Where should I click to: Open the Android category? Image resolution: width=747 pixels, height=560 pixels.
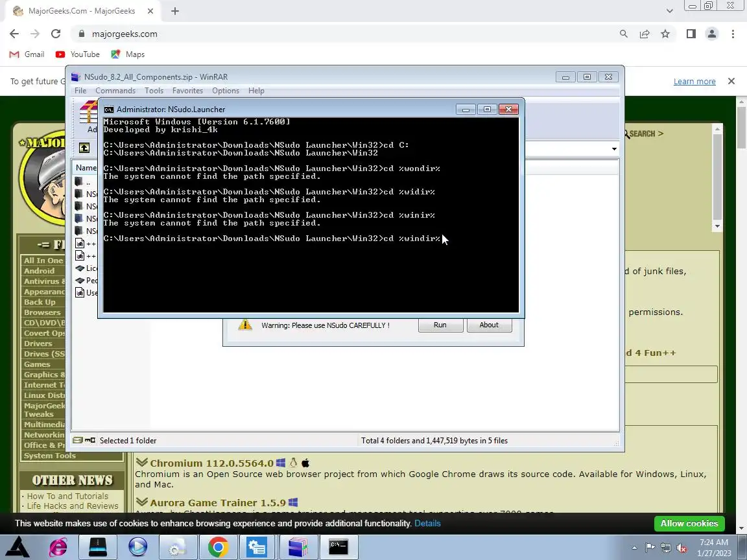point(39,271)
